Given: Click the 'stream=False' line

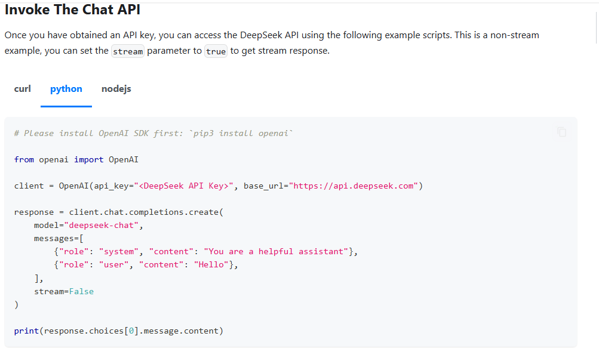Looking at the screenshot, I should 64,292.
